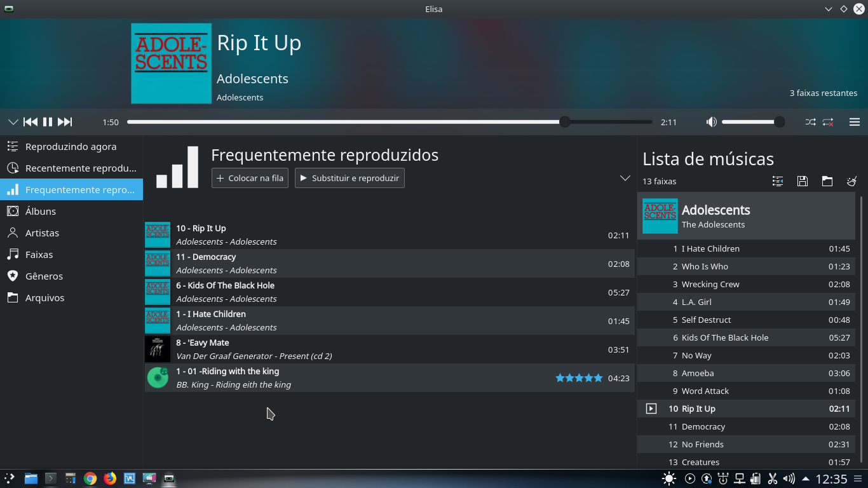Save the playlist using the floppy disk icon

(x=802, y=181)
